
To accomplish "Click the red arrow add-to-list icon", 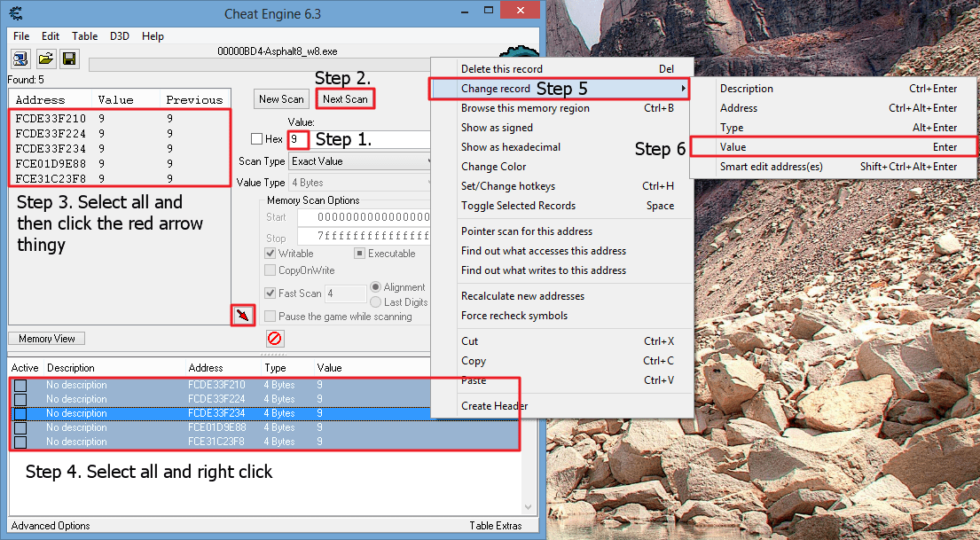I will tap(243, 315).
